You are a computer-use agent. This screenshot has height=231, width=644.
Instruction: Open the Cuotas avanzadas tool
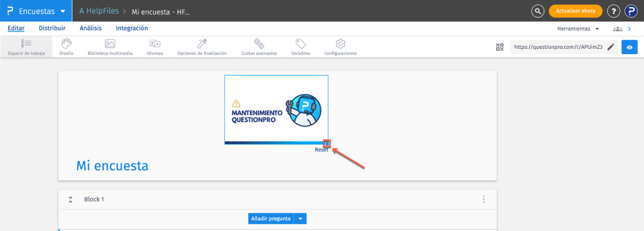pyautogui.click(x=259, y=47)
